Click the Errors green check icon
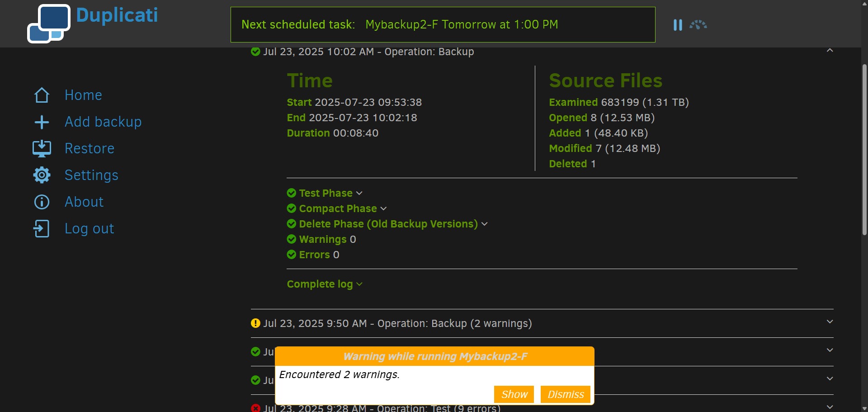 (292, 255)
